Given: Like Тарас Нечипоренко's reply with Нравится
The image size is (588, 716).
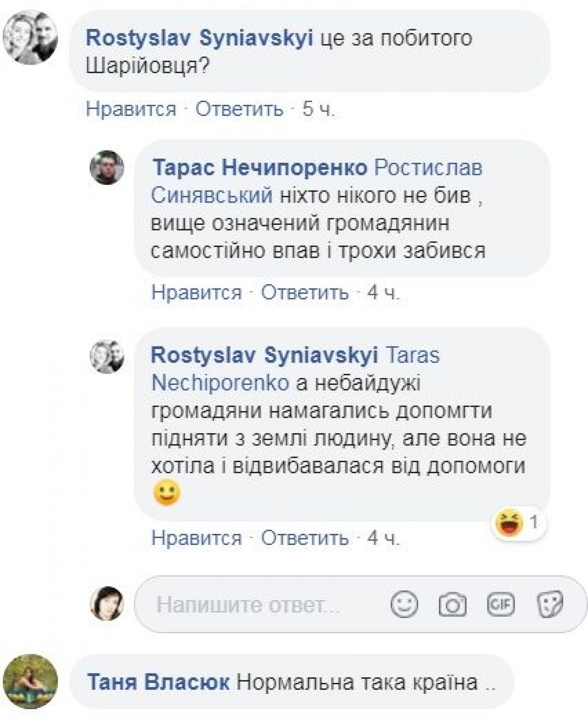Looking at the screenshot, I should 196,292.
